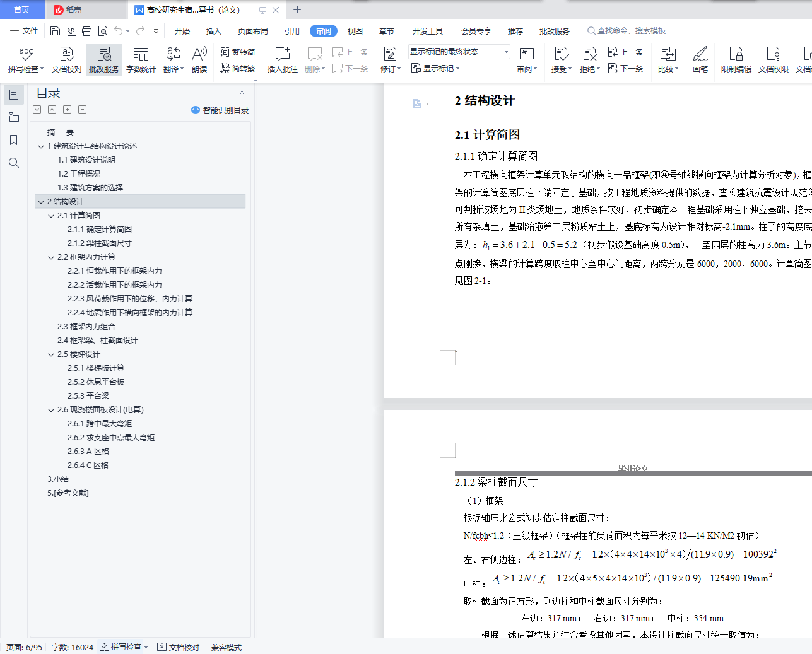Open the bookmark sidebar icon
This screenshot has width=812, height=654.
click(14, 140)
